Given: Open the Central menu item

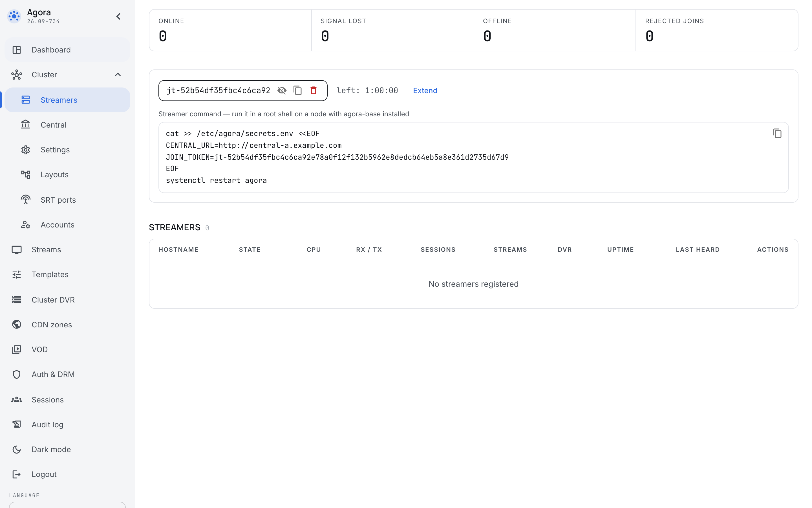Looking at the screenshot, I should coord(67,125).
